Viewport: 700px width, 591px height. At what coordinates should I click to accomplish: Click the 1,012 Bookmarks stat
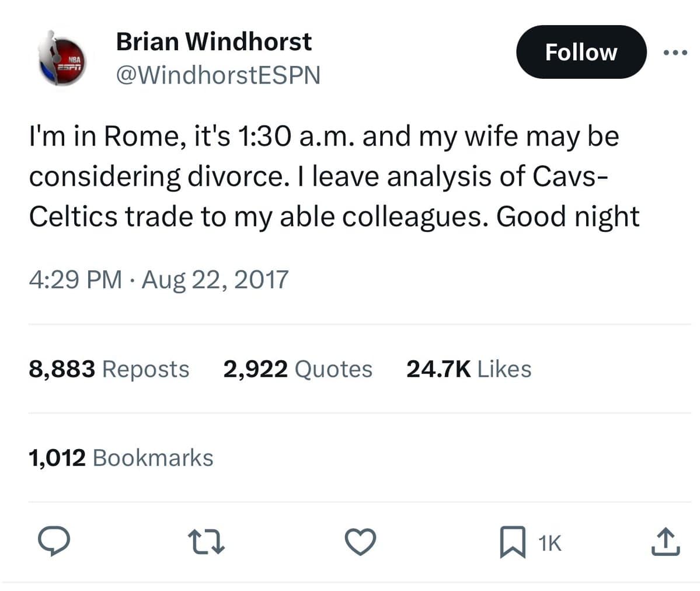tap(121, 458)
